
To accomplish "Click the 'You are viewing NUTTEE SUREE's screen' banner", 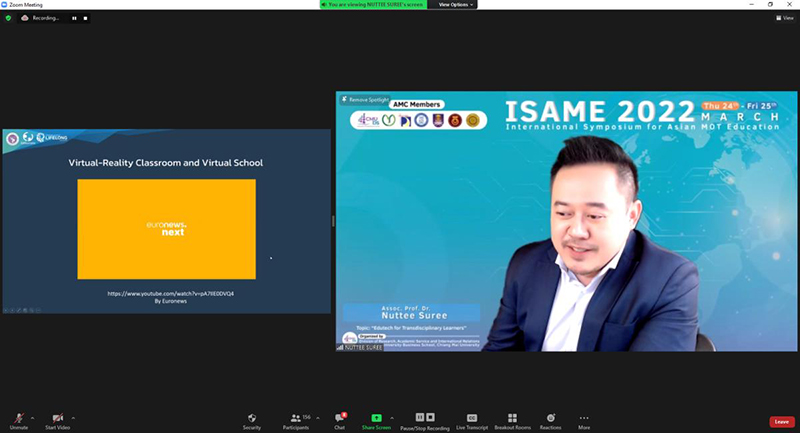I will pos(373,5).
